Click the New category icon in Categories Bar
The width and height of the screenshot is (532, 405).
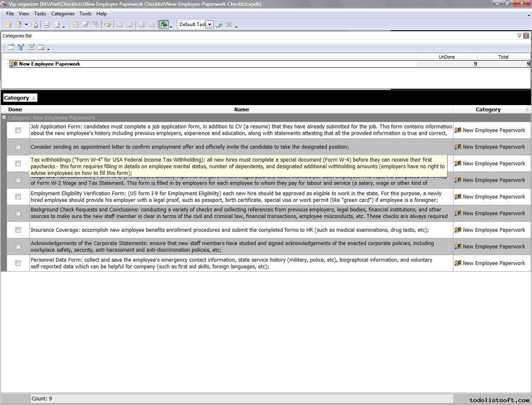tap(11, 47)
